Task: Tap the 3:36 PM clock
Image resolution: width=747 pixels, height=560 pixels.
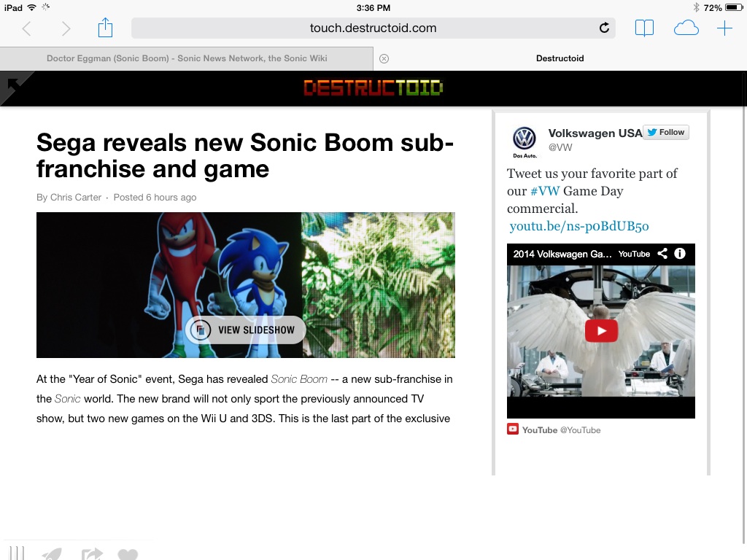Action: [373, 7]
